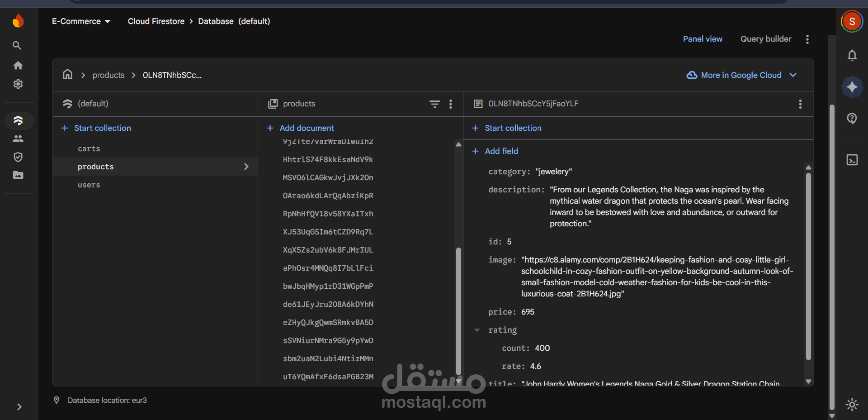Open the help question mark icon
The height and width of the screenshot is (420, 868).
click(852, 119)
